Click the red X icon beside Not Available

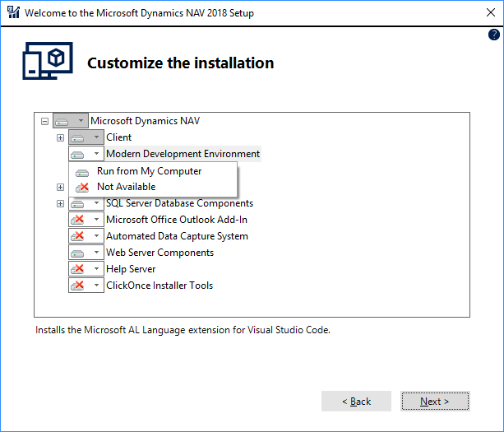tap(82, 188)
